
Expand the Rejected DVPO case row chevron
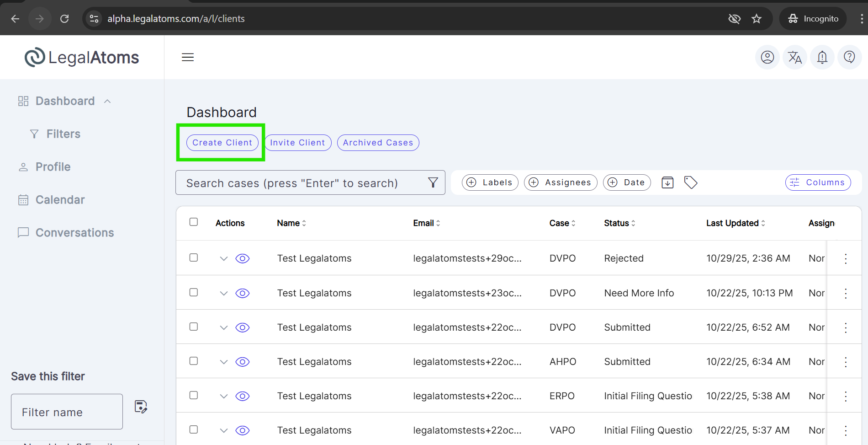click(224, 258)
